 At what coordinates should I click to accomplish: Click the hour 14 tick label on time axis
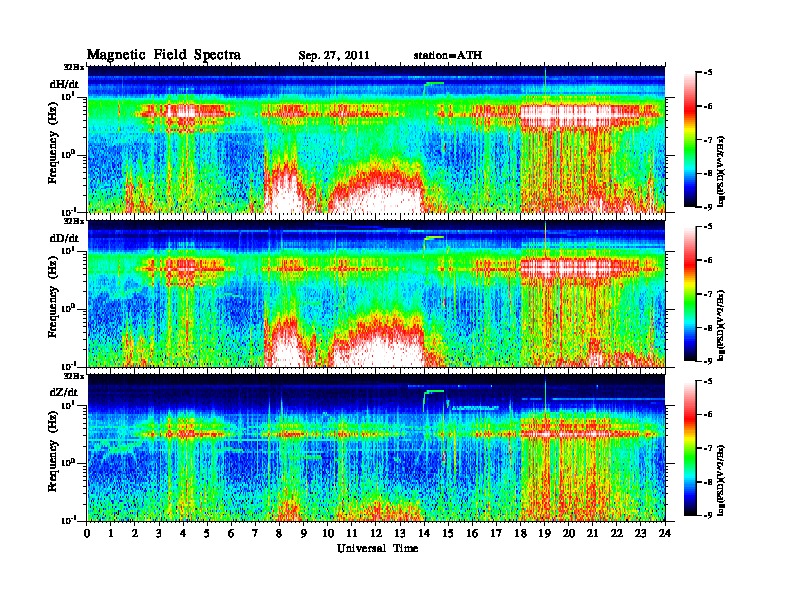(424, 533)
